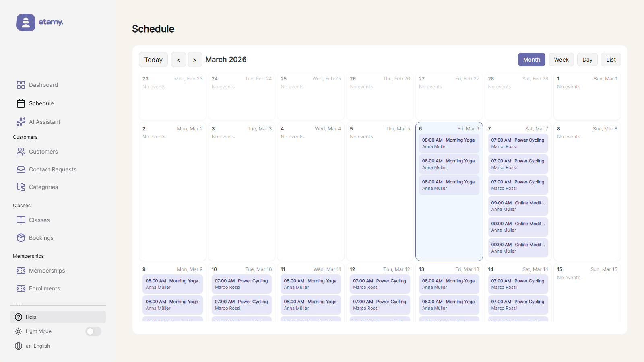Click the Dashboard grid icon
This screenshot has width=644, height=362.
tap(21, 85)
